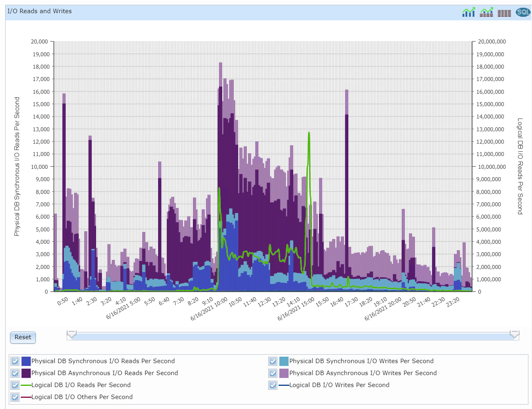
Task: Select the left range slider handle
Action: [71, 334]
